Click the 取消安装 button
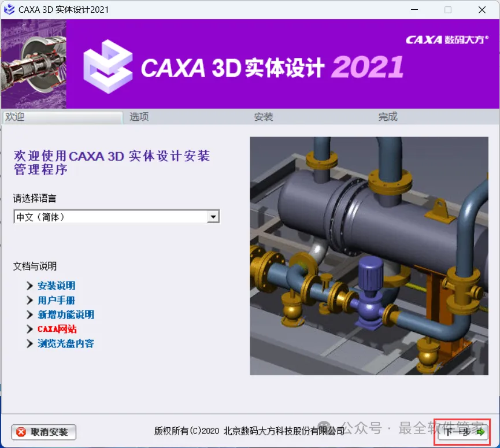This screenshot has height=448, width=500. click(x=44, y=432)
